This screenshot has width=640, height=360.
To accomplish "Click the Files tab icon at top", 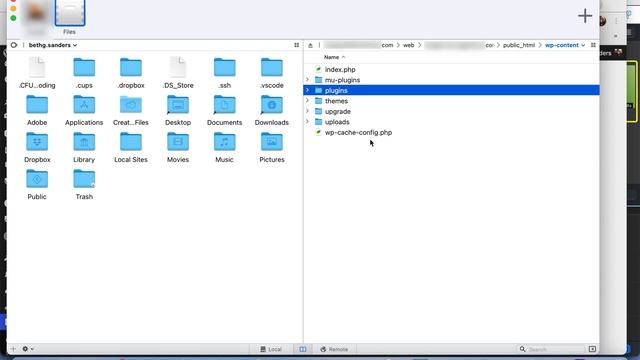I will 70,13.
